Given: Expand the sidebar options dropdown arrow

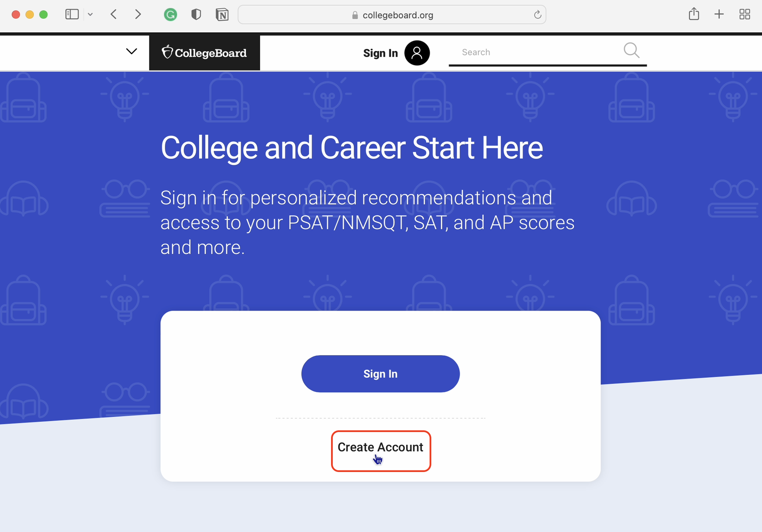Looking at the screenshot, I should [x=90, y=14].
